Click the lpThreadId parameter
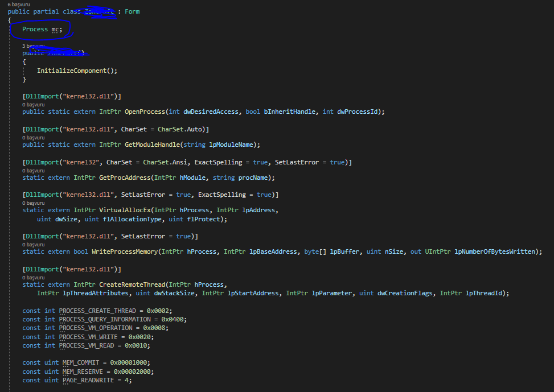This screenshot has height=392, width=554. [484, 293]
